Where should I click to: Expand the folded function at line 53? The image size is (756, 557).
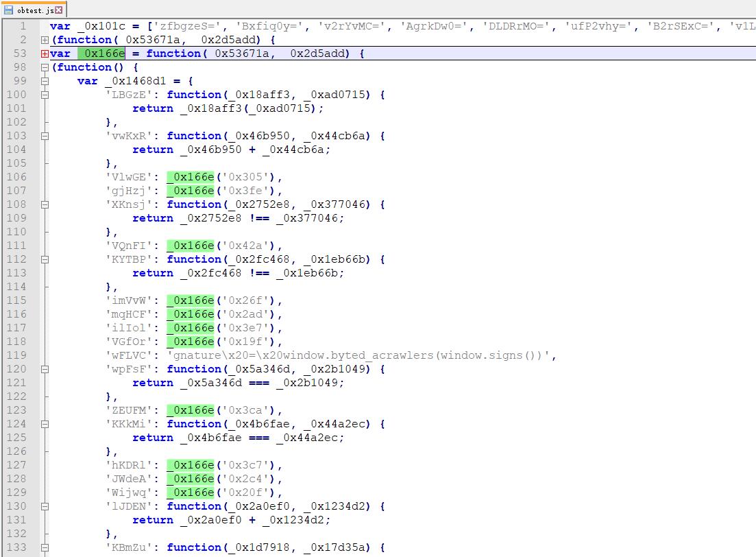point(45,54)
